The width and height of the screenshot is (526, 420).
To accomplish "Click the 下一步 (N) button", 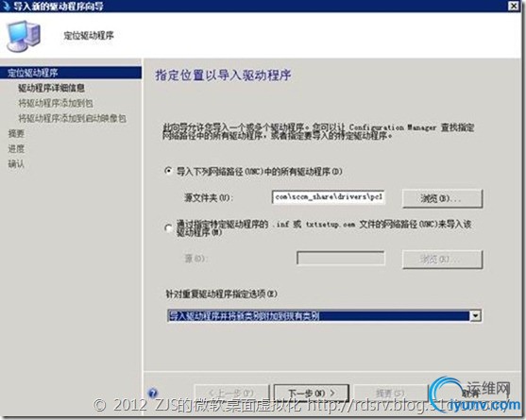I will [x=312, y=393].
